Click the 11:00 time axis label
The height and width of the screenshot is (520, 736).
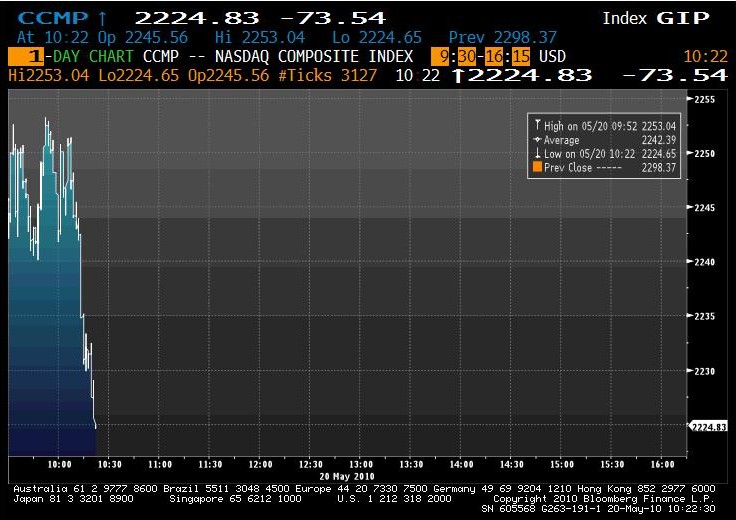click(160, 465)
